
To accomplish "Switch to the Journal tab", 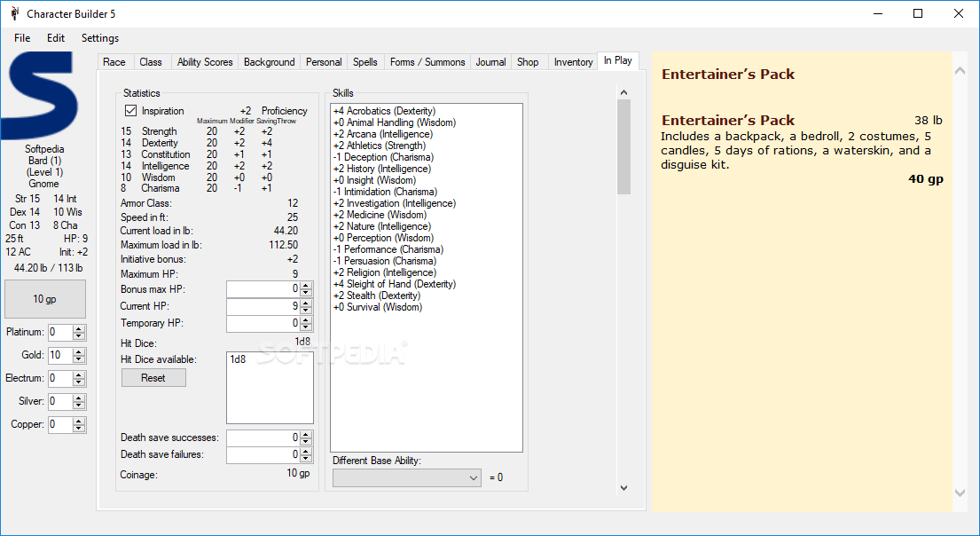I will click(490, 62).
